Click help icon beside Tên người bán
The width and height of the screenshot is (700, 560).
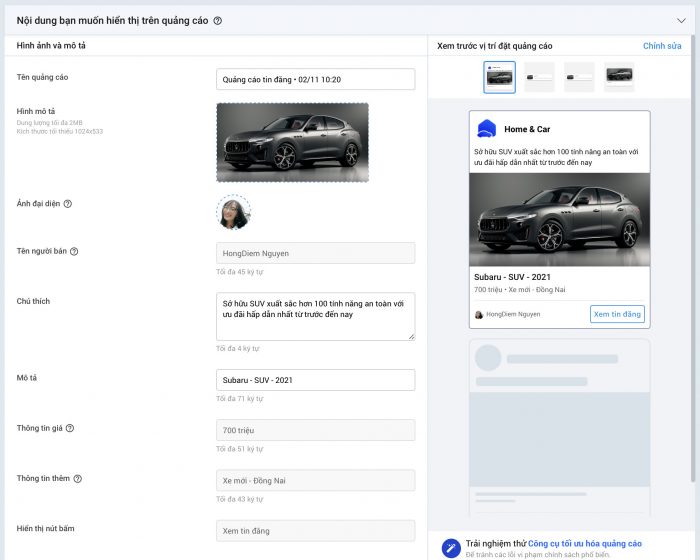pos(74,251)
